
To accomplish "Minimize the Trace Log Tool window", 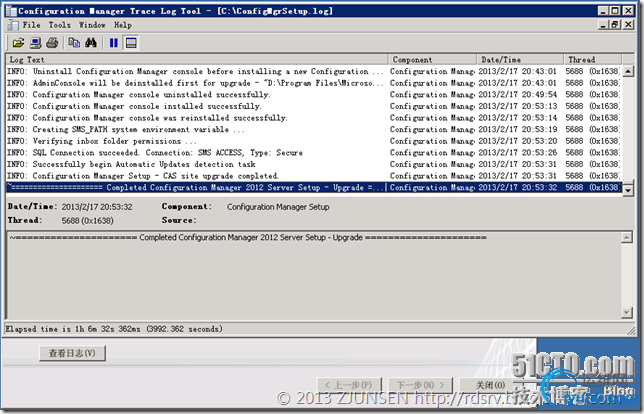I will 603,11.
